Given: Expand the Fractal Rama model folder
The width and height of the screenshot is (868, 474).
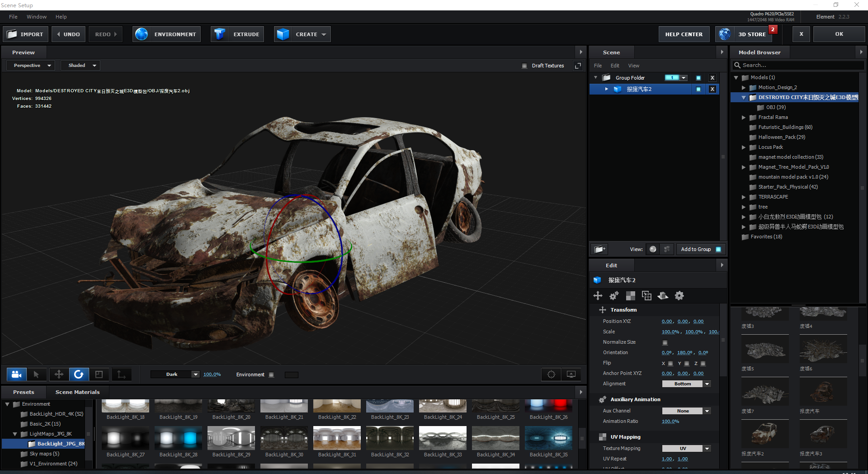Looking at the screenshot, I should [x=744, y=117].
